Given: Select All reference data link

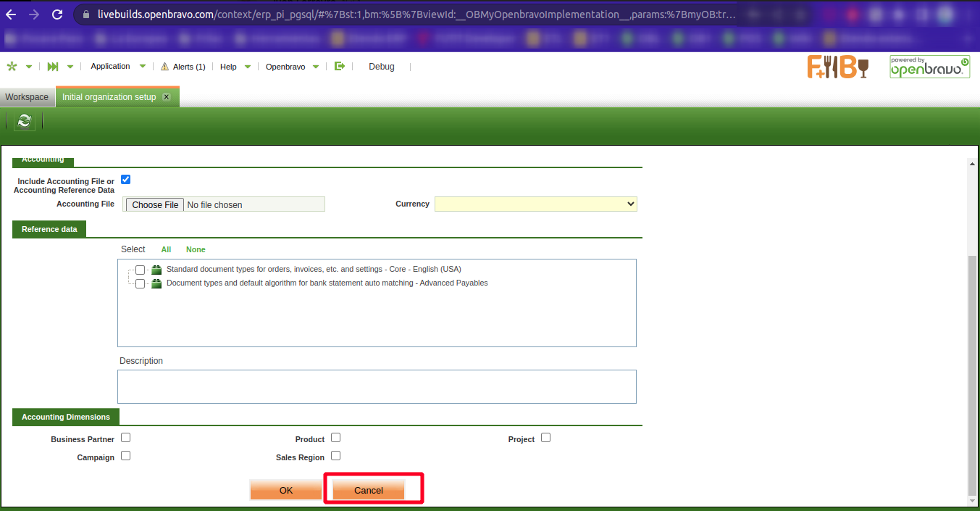Looking at the screenshot, I should (x=166, y=249).
